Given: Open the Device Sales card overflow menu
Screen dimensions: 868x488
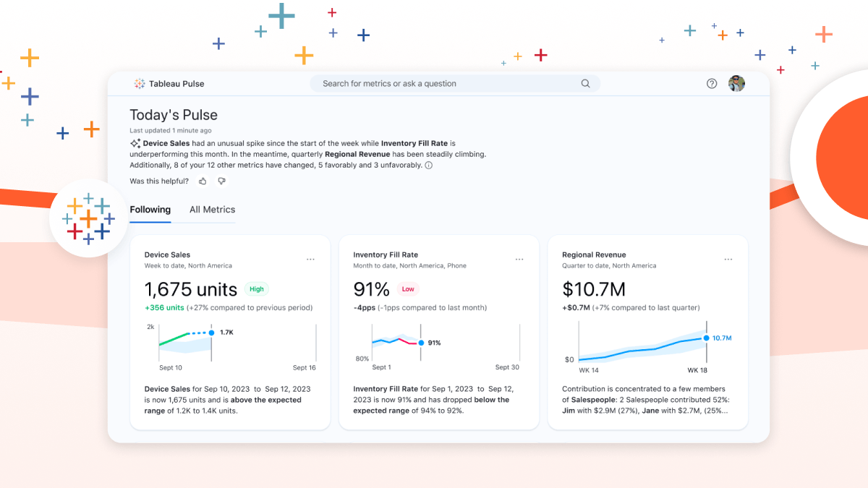Looking at the screenshot, I should click(310, 259).
